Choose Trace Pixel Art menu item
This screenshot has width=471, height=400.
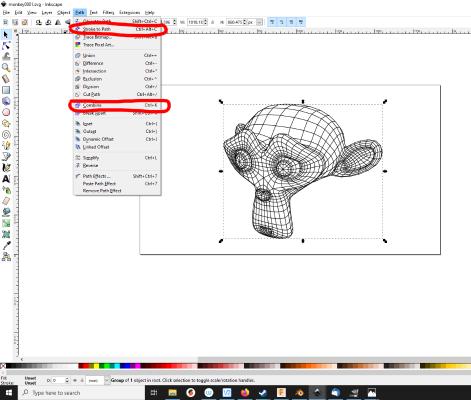pyautogui.click(x=117, y=45)
